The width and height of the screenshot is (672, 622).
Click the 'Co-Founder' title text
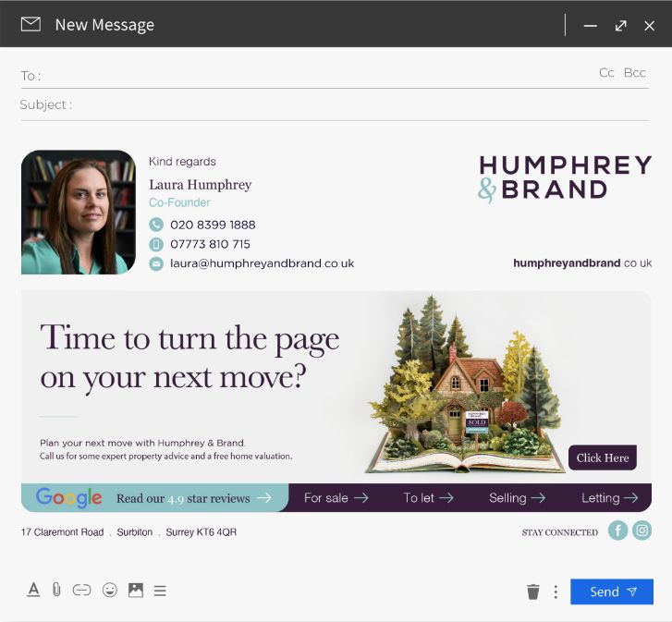click(179, 202)
